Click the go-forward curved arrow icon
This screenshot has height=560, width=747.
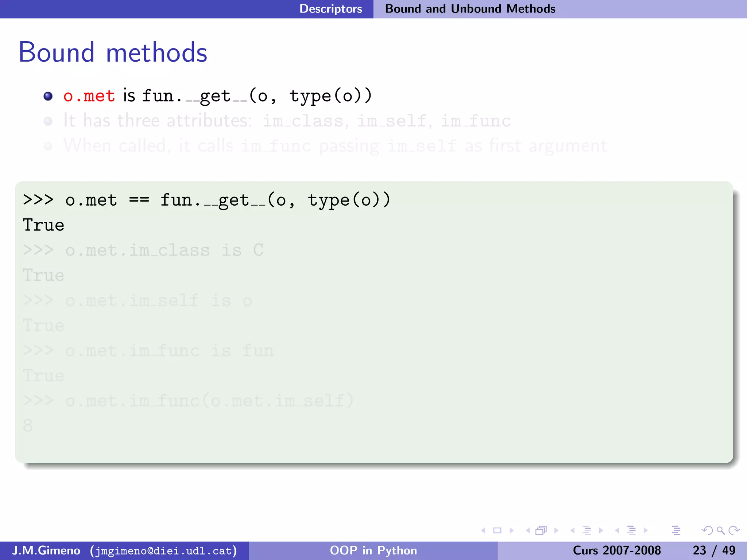(x=734, y=530)
